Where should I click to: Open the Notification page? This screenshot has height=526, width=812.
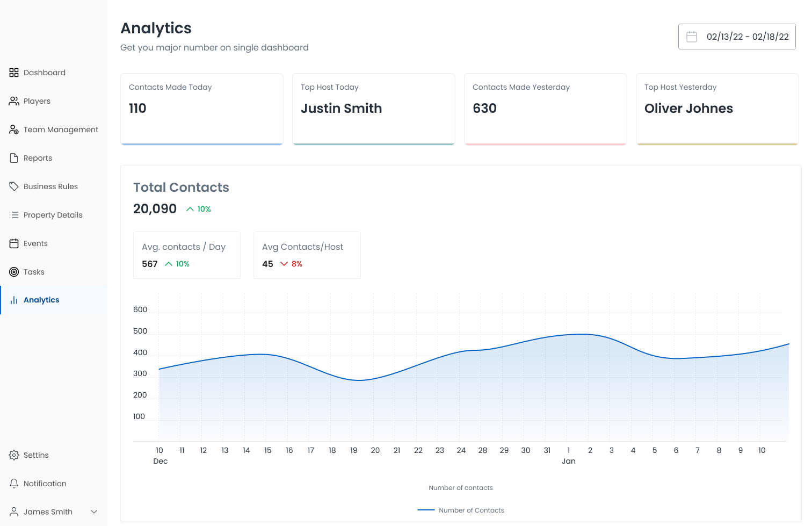[x=54, y=484]
